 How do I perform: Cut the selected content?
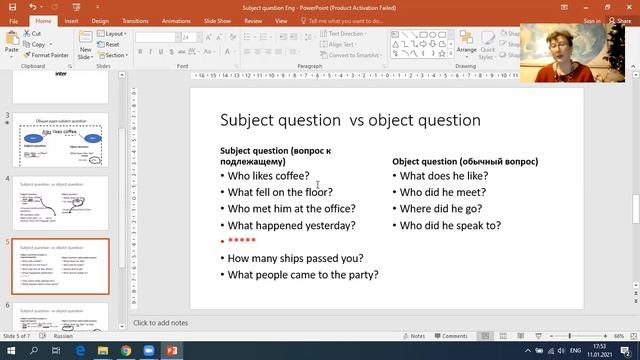point(32,33)
